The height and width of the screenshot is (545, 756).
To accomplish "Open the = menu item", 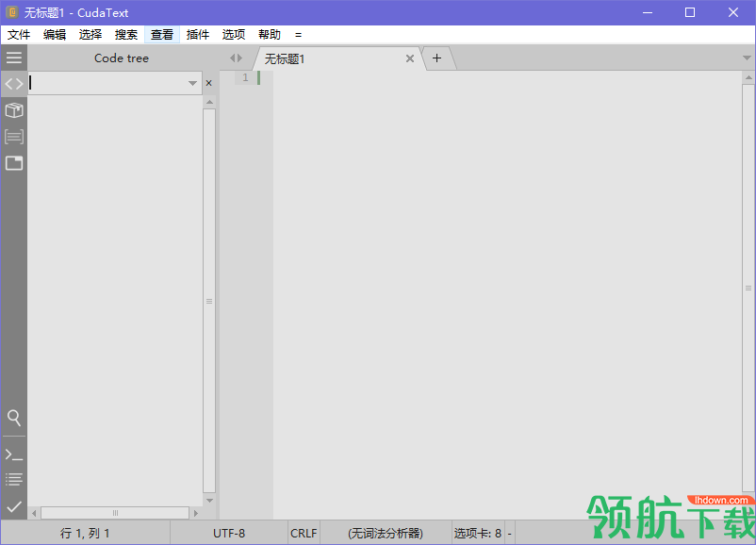I will tap(299, 35).
